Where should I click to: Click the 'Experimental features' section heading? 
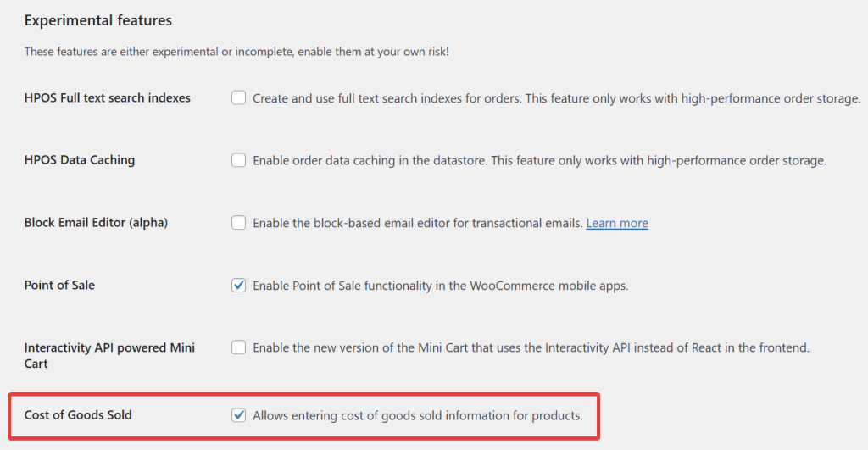97,20
